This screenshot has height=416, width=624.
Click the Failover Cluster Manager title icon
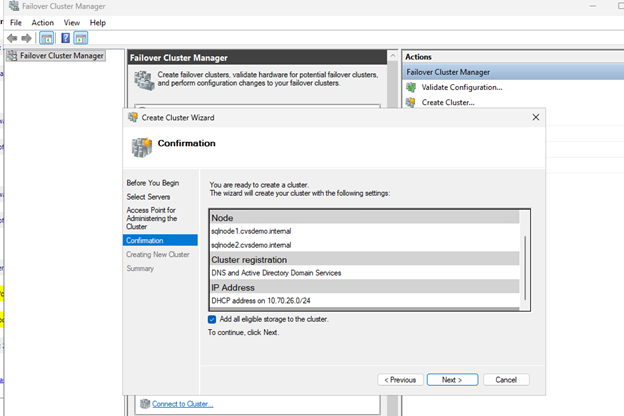[14, 6]
